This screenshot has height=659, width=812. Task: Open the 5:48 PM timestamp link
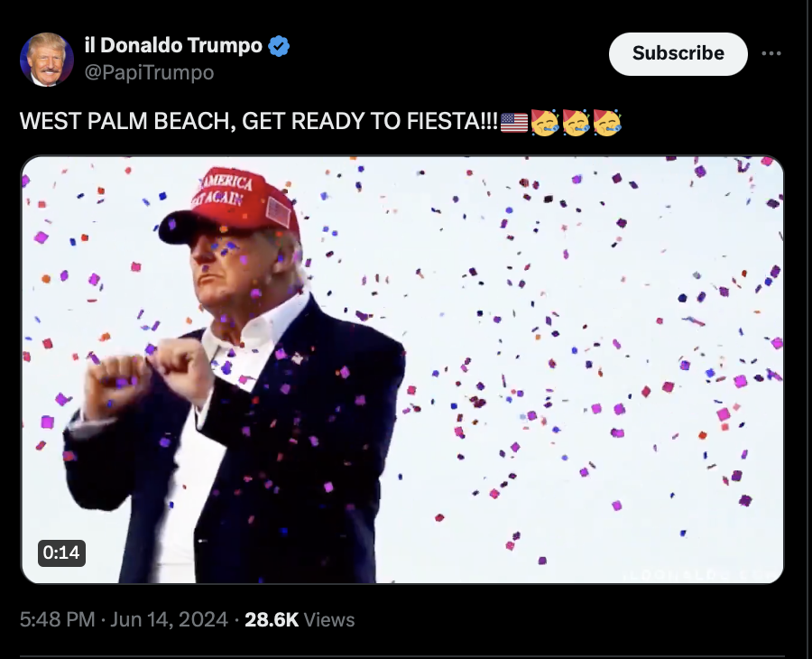[58, 619]
